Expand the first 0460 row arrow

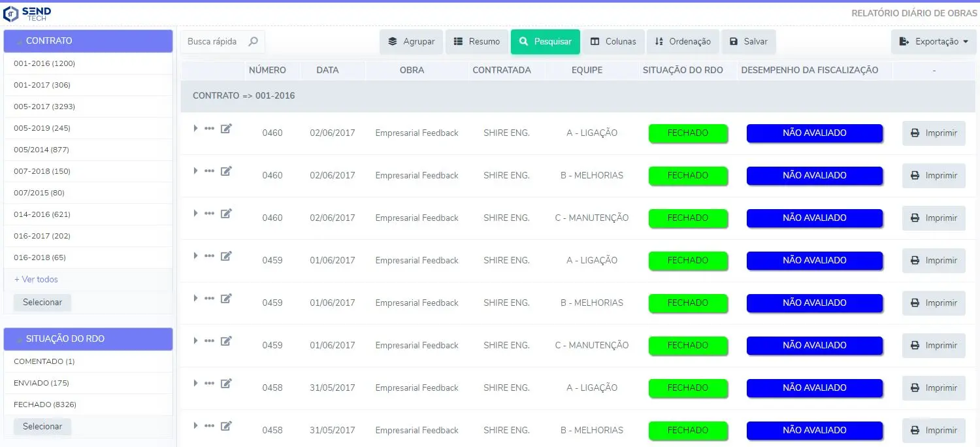coord(195,129)
